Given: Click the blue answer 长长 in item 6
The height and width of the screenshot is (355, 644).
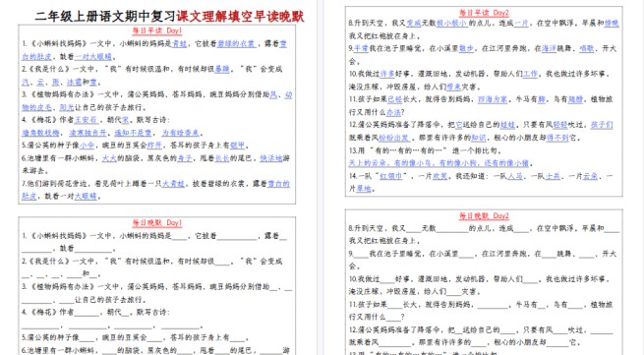Looking at the screenshot, I should pos(222,157).
